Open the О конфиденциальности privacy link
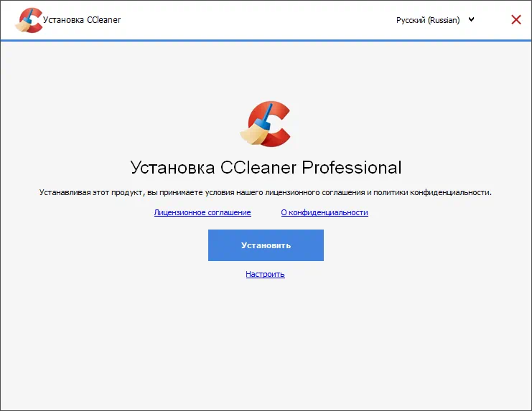The height and width of the screenshot is (411, 532). coord(325,212)
